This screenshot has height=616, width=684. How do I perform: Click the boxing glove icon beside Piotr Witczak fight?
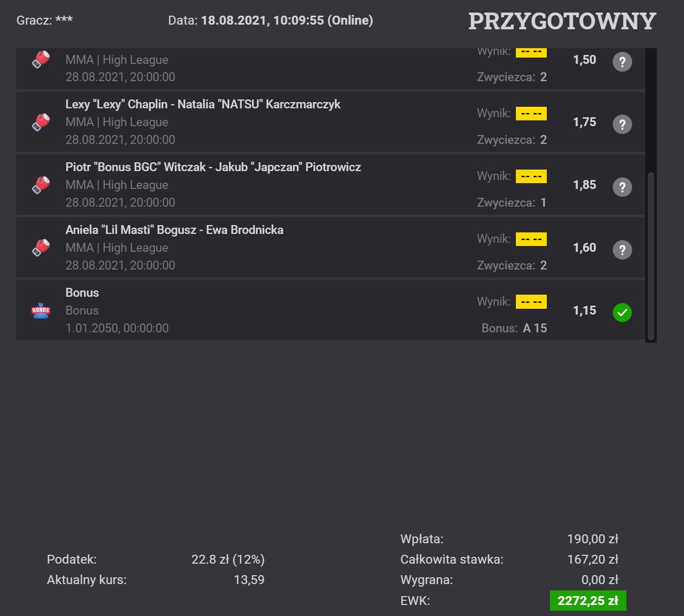pos(41,185)
